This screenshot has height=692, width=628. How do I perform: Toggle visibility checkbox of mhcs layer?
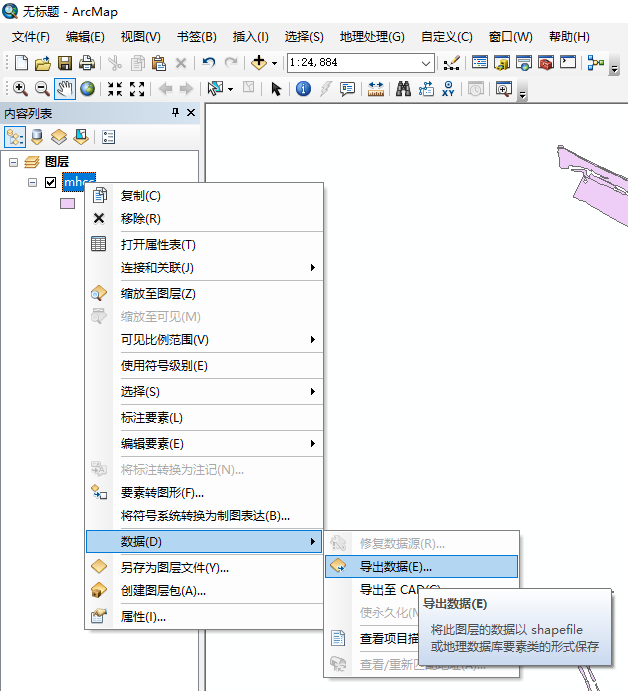point(50,182)
